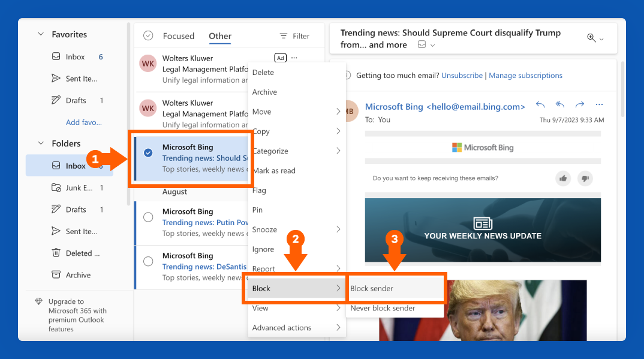Choose Archive in the context menu
This screenshot has width=644, height=359.
tap(297, 92)
